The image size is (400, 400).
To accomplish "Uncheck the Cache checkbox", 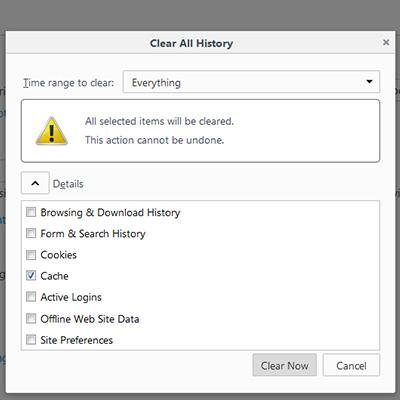I will (31, 276).
